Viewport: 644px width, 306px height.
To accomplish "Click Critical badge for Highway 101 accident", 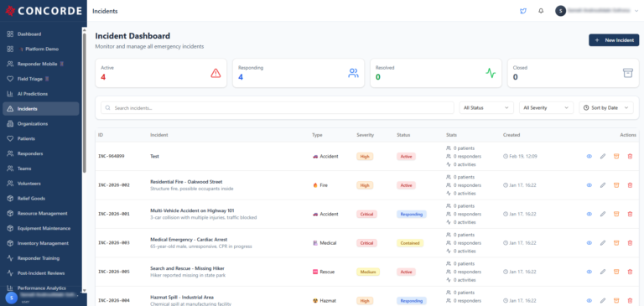I will click(366, 214).
